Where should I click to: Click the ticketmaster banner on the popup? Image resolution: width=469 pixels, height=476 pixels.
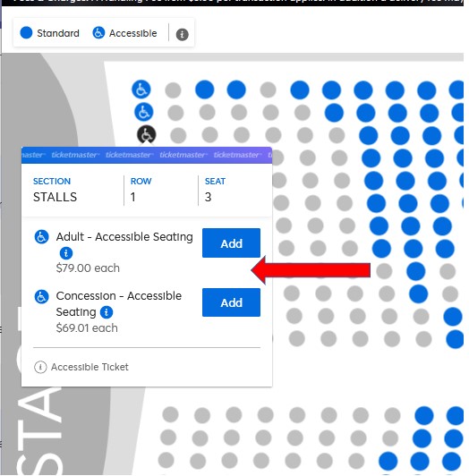pyautogui.click(x=147, y=155)
